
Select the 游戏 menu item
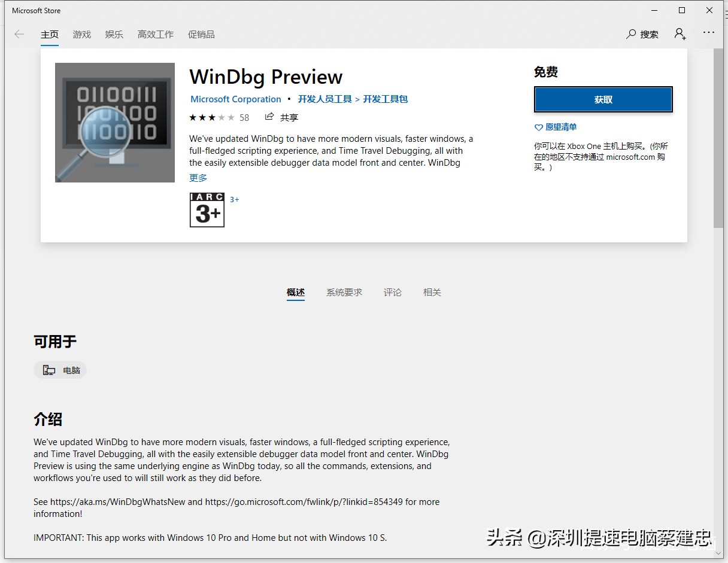[x=81, y=34]
